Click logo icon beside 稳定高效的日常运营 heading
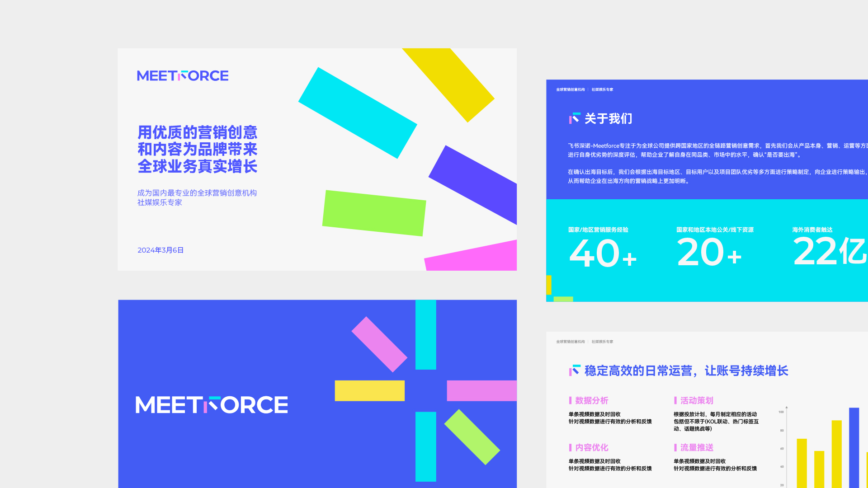Viewport: 868px width, 488px height. (x=574, y=371)
